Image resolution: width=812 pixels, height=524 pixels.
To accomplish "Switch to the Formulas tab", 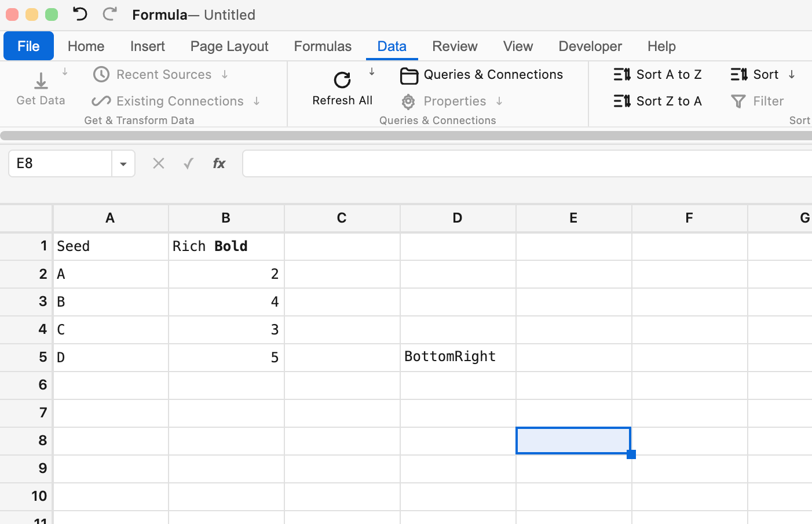I will click(323, 46).
